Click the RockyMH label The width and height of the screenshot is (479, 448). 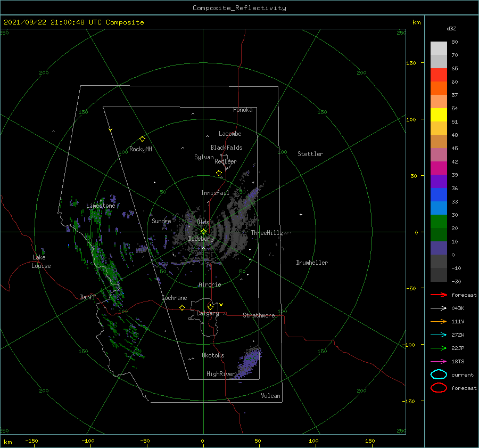click(141, 149)
